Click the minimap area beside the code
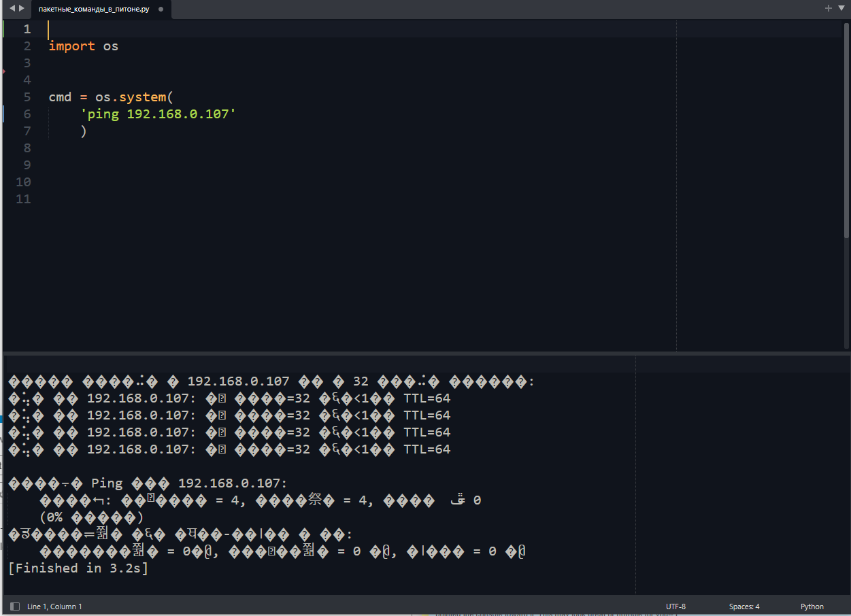This screenshot has width=851, height=616. pyautogui.click(x=759, y=185)
